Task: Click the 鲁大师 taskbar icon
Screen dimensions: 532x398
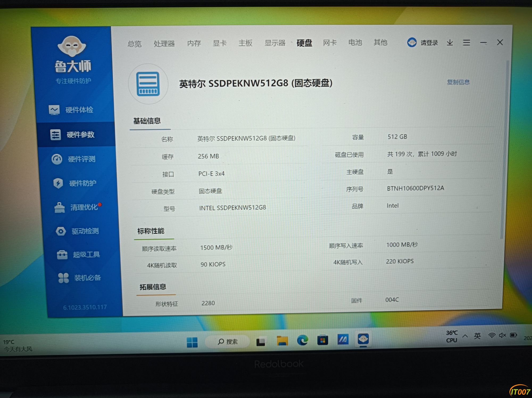Action: tap(363, 339)
